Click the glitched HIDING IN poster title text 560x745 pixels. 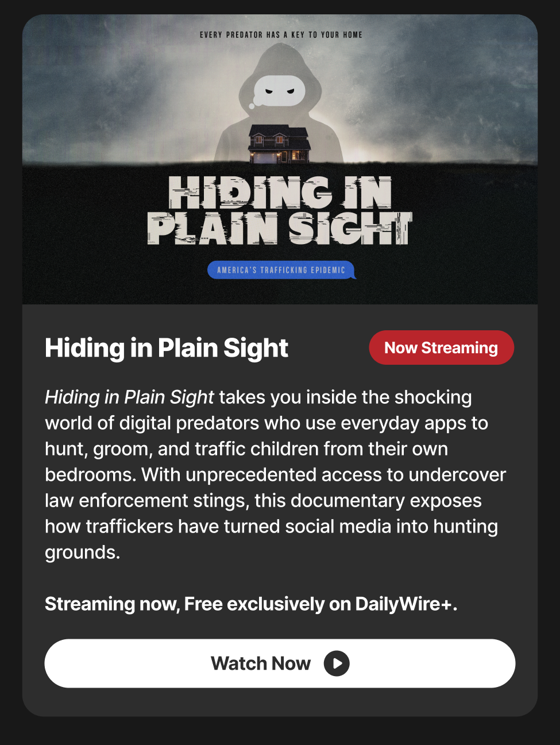[x=280, y=192]
